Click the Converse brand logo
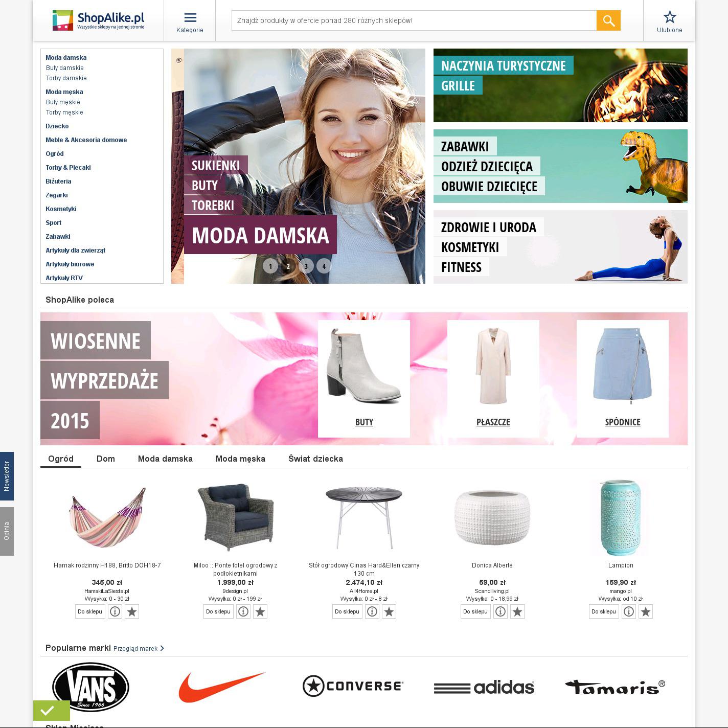Screen dimensions: 728x728 (353, 686)
